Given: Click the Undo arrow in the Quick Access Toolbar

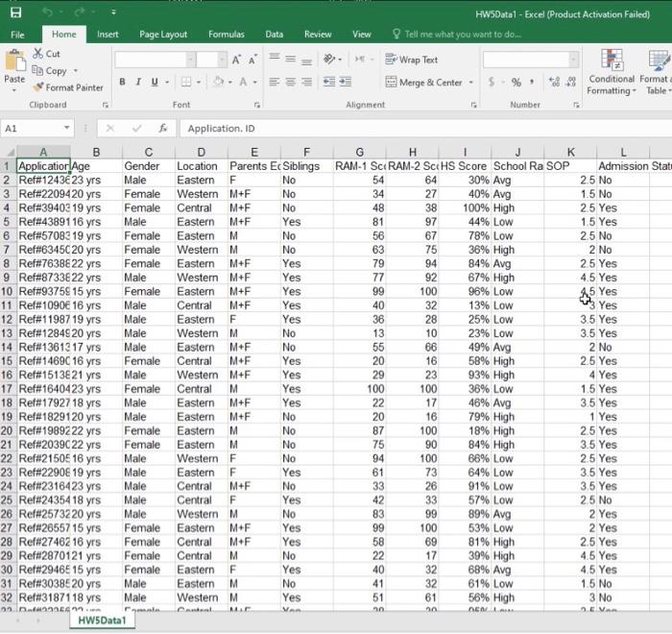Looking at the screenshot, I should pyautogui.click(x=48, y=12).
